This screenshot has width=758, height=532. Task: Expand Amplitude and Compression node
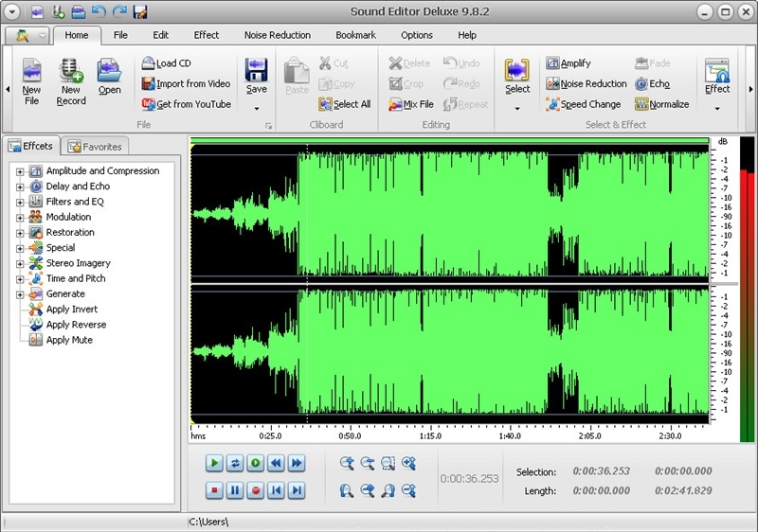(20, 171)
